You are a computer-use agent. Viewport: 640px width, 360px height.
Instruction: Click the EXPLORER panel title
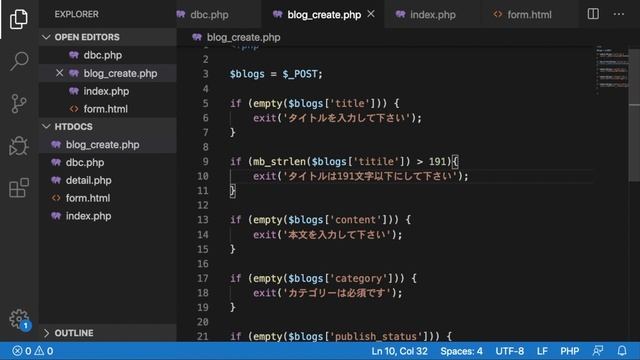(x=76, y=14)
